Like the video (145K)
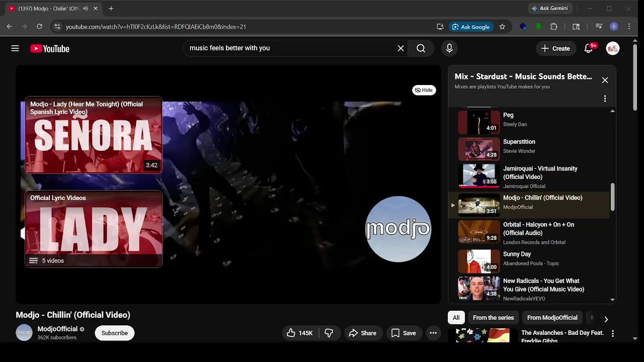 pyautogui.click(x=300, y=333)
